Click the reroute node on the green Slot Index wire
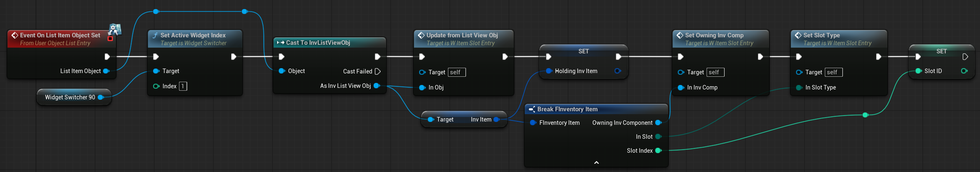This screenshot has width=980, height=172. tap(865, 115)
